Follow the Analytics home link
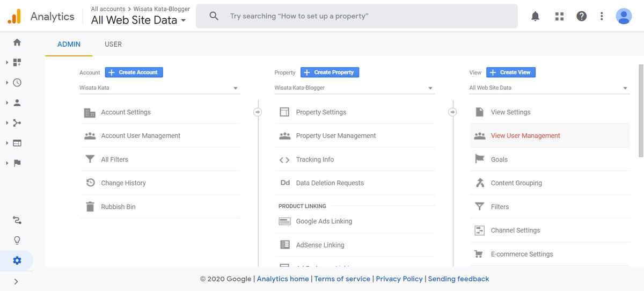644x291 pixels. [283, 279]
